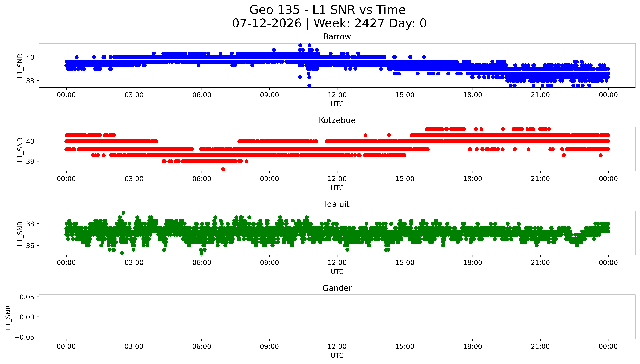640x364 pixels.
Task: Click the lowest red outlier point near 07:00
Action: click(223, 169)
